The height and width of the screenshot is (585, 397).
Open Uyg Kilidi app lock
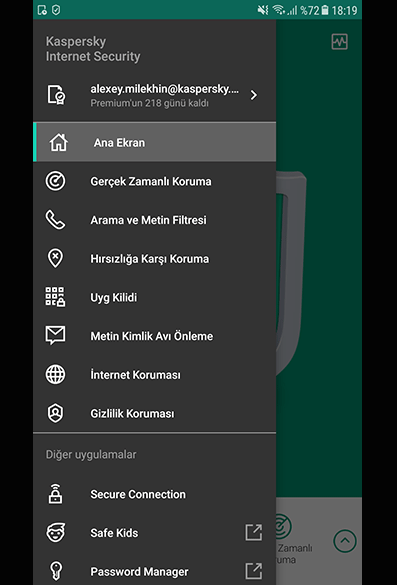(154, 298)
